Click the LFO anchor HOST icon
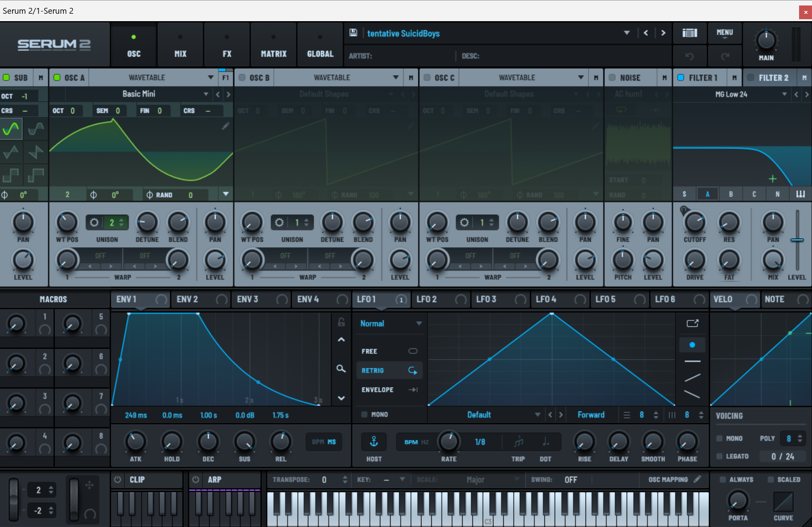 point(374,442)
